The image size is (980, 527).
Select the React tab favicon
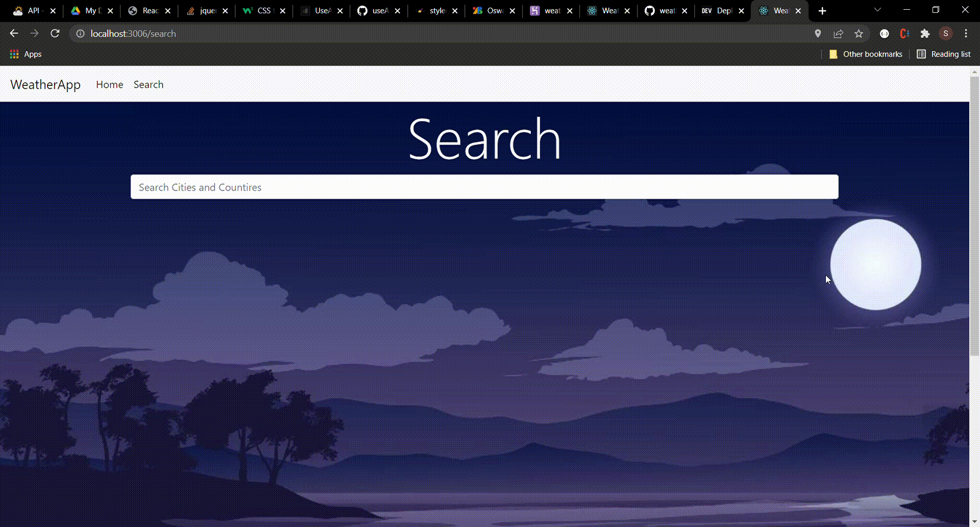pos(132,10)
